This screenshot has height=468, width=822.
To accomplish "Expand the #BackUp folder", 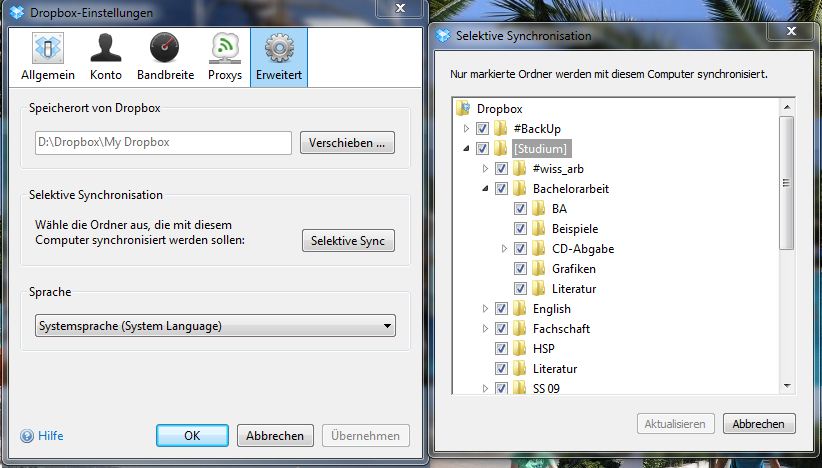I will click(x=466, y=128).
